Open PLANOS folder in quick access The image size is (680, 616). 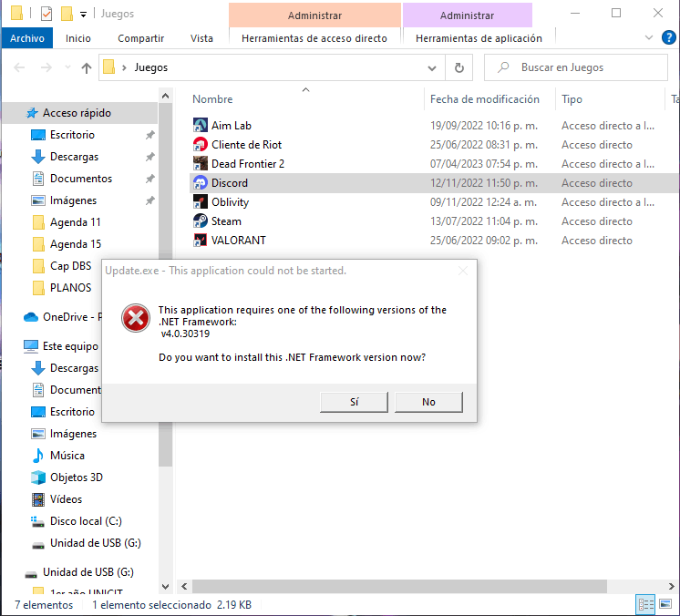point(62,287)
